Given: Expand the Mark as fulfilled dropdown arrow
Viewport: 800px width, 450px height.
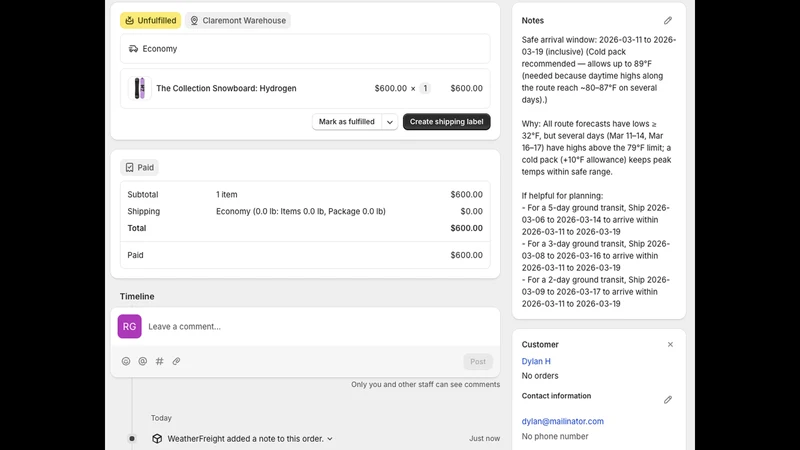Looking at the screenshot, I should (x=390, y=122).
